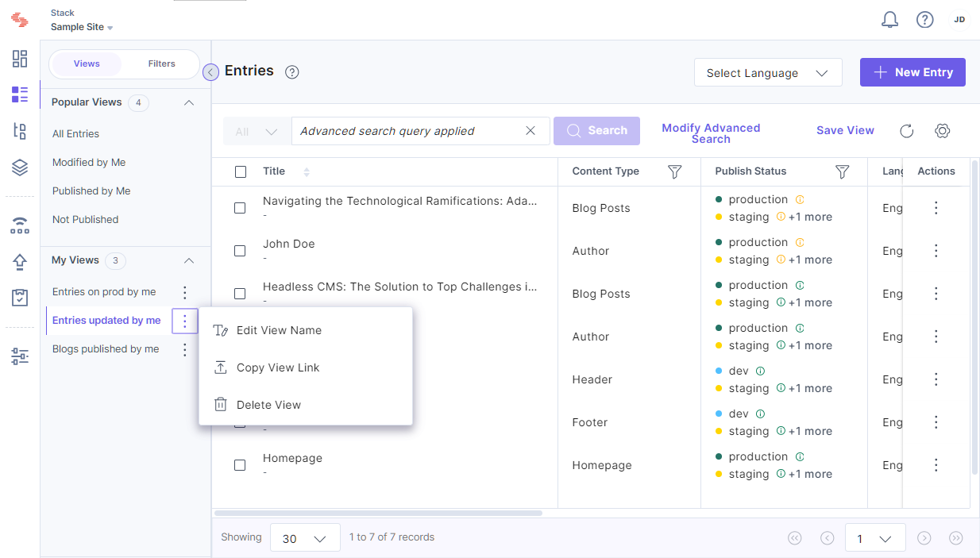The height and width of the screenshot is (558, 980).
Task: Switch to the Filters tab
Action: [x=161, y=63]
